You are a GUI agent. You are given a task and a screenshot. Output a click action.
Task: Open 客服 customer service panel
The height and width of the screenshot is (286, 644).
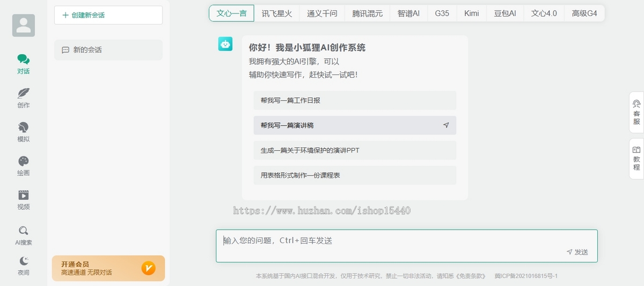pos(636,112)
